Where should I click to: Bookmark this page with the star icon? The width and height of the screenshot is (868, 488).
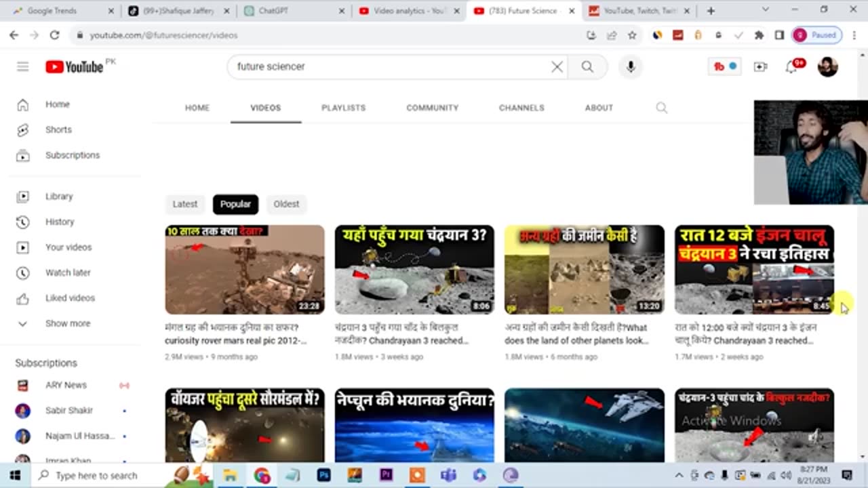[632, 35]
